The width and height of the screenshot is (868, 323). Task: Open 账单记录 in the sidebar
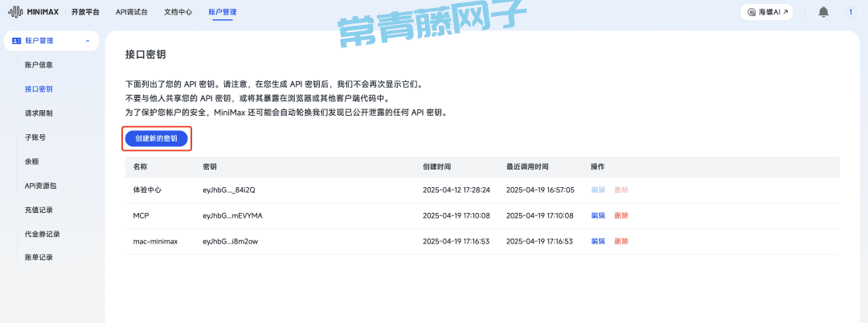tap(39, 258)
